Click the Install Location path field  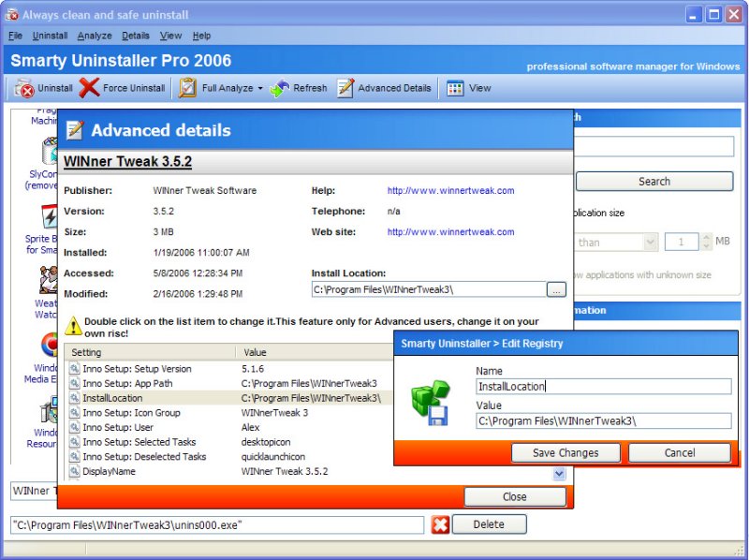click(x=429, y=289)
